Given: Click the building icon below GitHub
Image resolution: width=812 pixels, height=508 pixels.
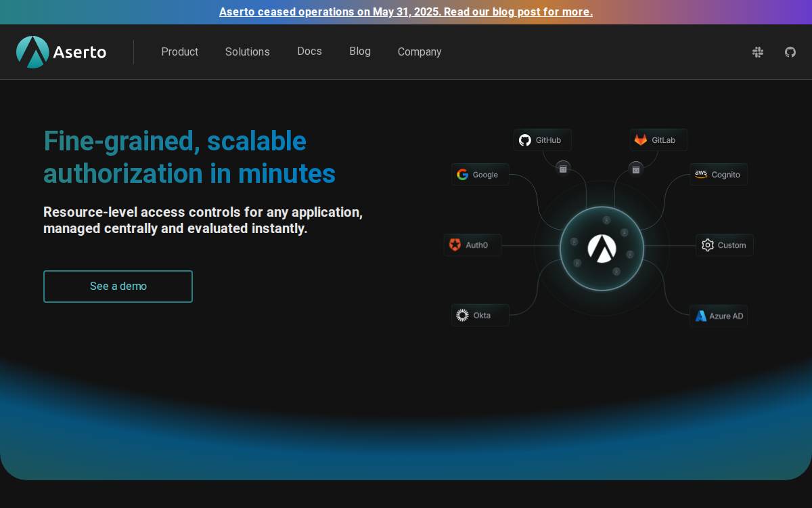Looking at the screenshot, I should click(563, 169).
